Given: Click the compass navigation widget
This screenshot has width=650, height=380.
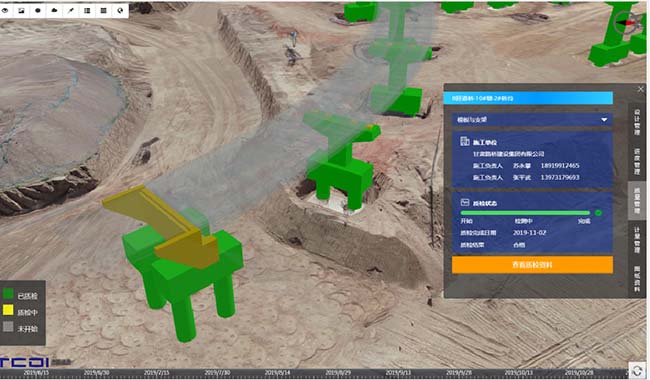Looking at the screenshot, I should pos(626,22).
